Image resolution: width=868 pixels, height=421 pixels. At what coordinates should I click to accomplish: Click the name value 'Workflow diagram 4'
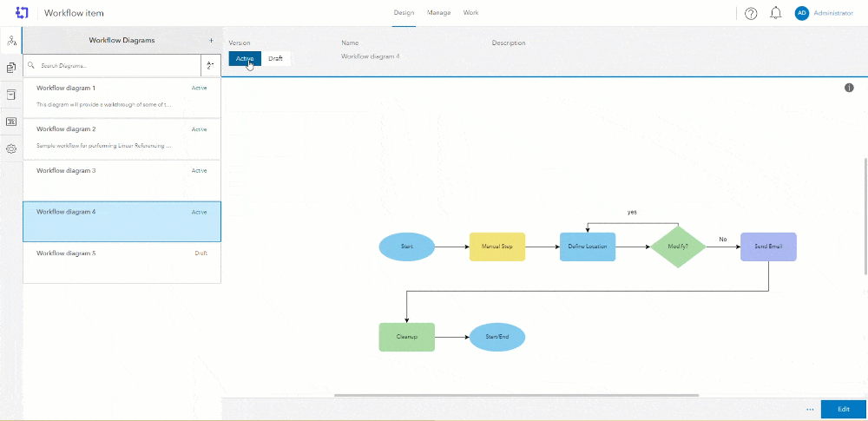tap(371, 56)
